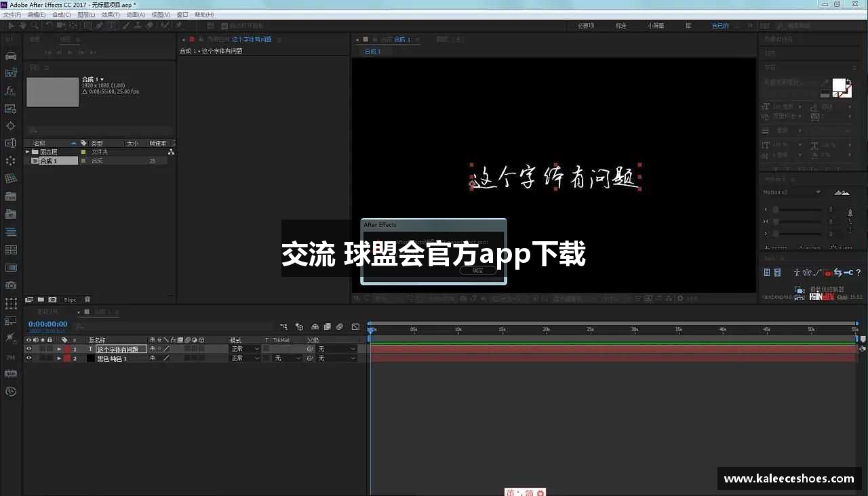868x496 pixels.
Task: Open the 编辑(E) menu
Action: point(37,14)
